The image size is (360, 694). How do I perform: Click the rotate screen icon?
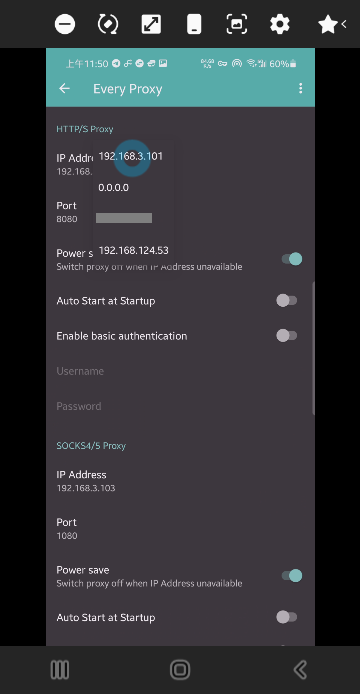click(108, 24)
